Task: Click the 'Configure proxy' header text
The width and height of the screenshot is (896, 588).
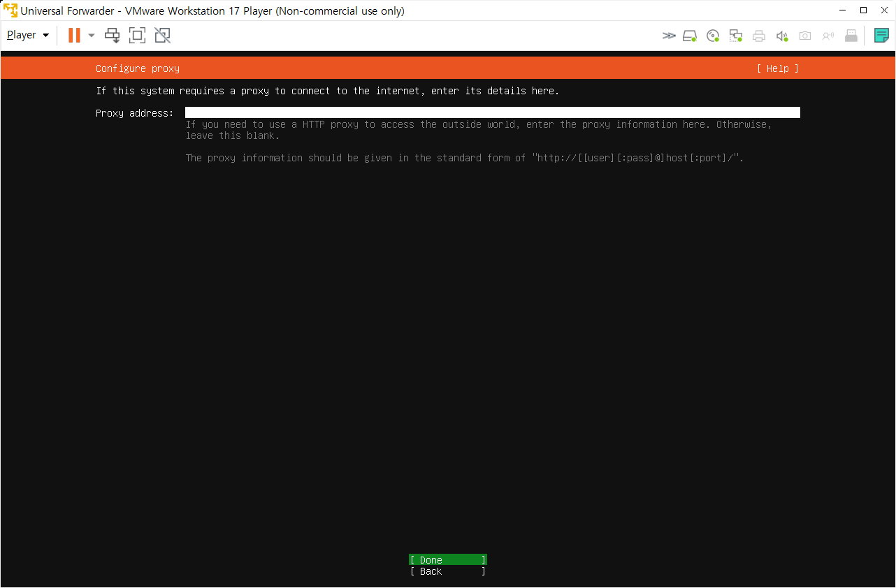Action: [138, 68]
